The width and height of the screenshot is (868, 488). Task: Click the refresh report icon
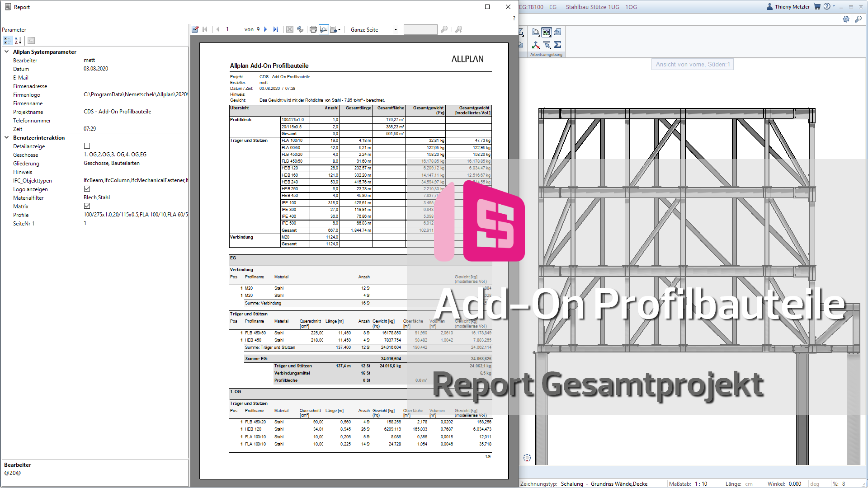point(300,29)
